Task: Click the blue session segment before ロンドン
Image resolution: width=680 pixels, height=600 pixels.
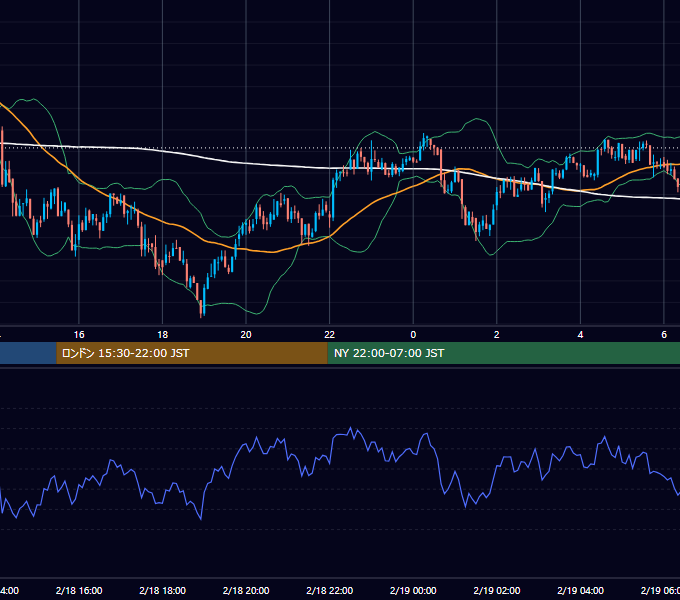Action: pyautogui.click(x=28, y=353)
